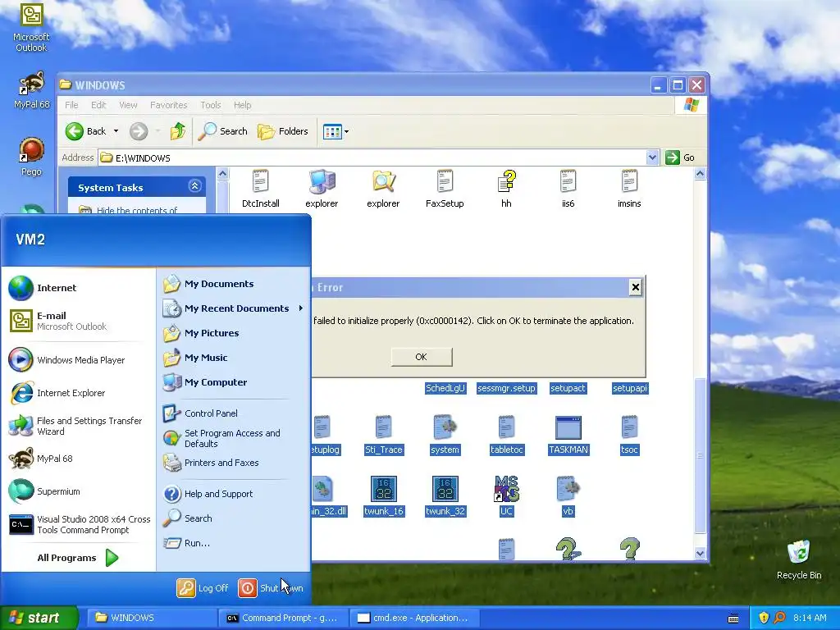Select the hh help executable icon
Viewport: 840px width, 630px height.
click(506, 189)
